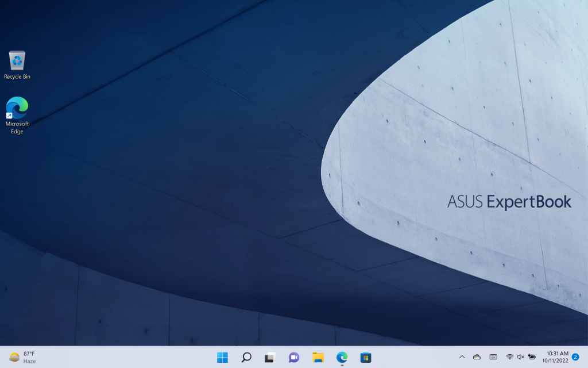The image size is (588, 368).
Task: Open the Windows Start menu
Action: point(222,358)
